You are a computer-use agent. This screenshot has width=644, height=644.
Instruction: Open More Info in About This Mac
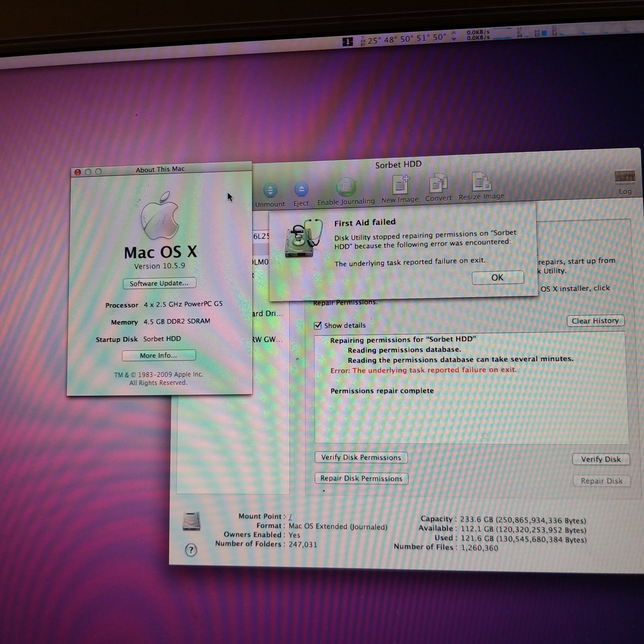159,355
